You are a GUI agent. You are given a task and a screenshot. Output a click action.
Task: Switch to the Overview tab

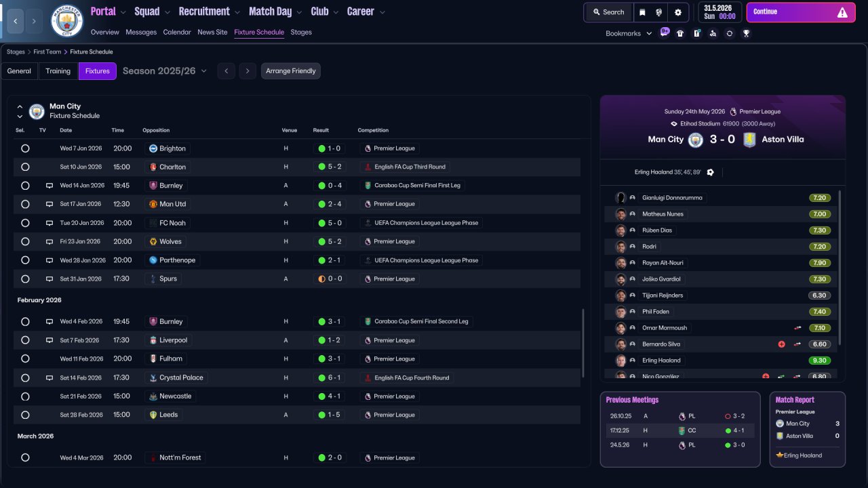104,32
